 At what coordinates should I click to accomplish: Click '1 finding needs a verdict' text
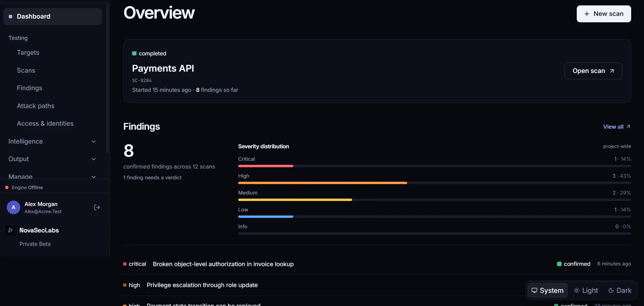[152, 178]
